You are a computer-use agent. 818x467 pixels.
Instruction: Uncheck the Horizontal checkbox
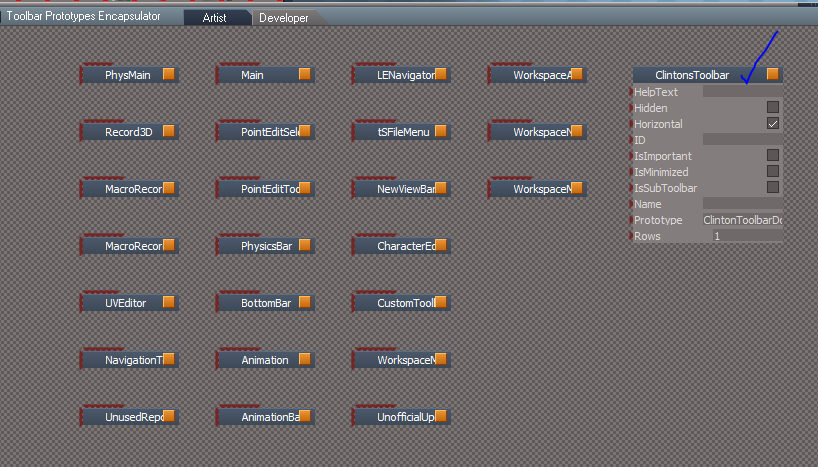tap(773, 124)
